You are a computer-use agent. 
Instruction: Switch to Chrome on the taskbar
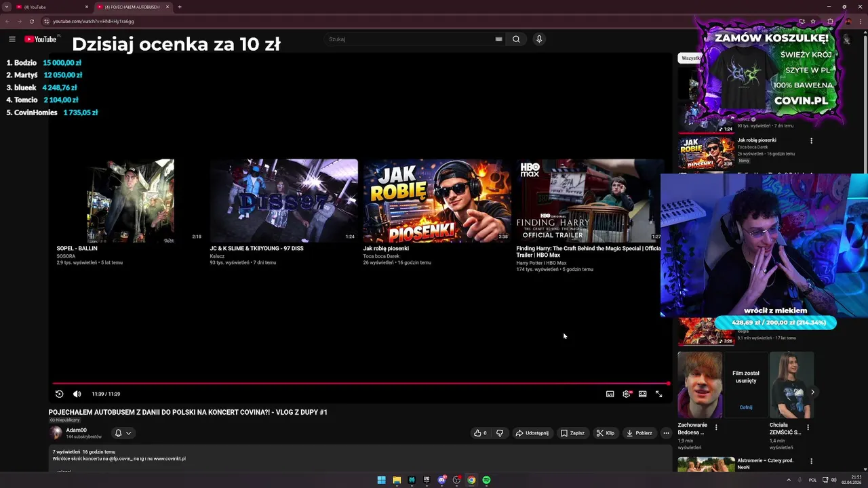click(471, 480)
